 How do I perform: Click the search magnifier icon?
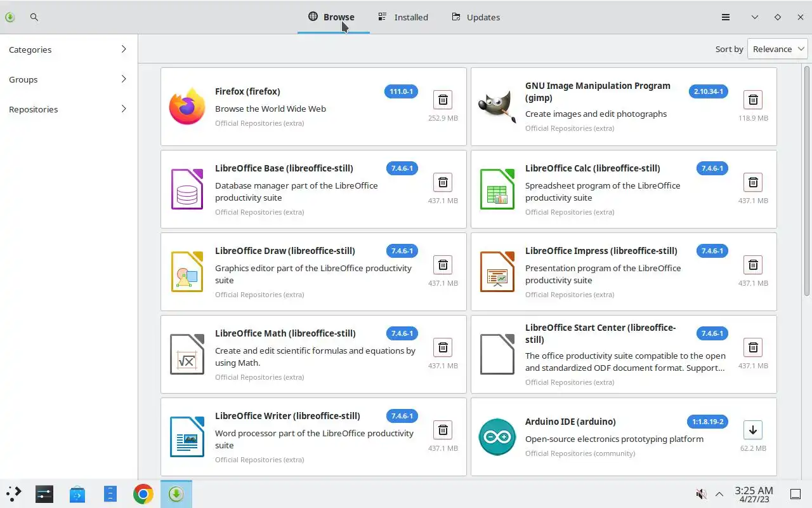click(x=34, y=17)
